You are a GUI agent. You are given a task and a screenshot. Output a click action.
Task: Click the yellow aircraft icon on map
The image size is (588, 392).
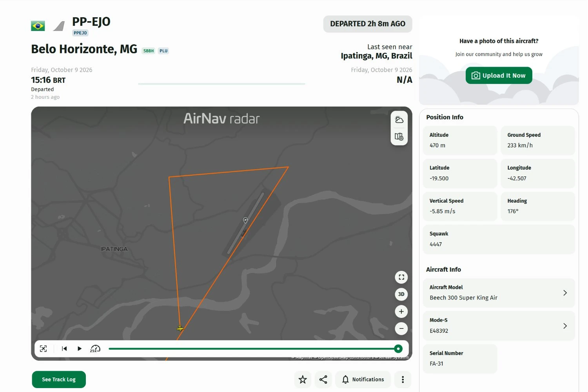pos(180,328)
